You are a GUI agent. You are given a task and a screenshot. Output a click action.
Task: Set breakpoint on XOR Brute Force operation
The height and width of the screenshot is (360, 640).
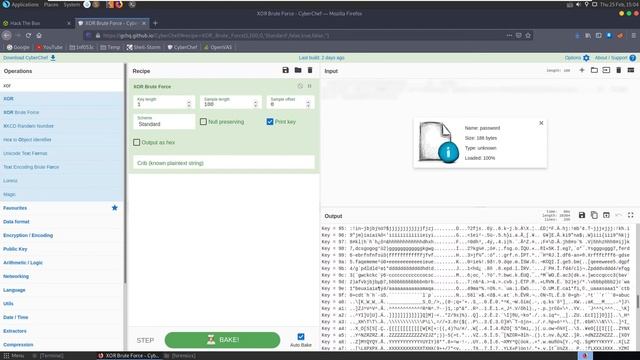point(309,86)
